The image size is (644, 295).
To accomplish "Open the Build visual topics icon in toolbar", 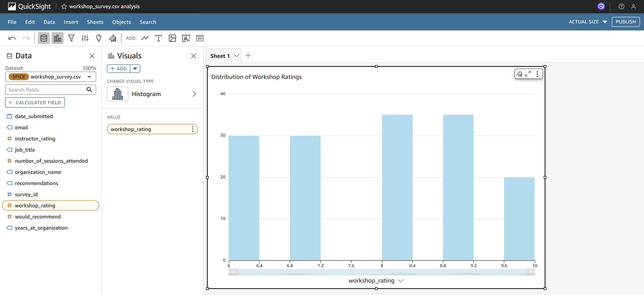I will [x=112, y=38].
